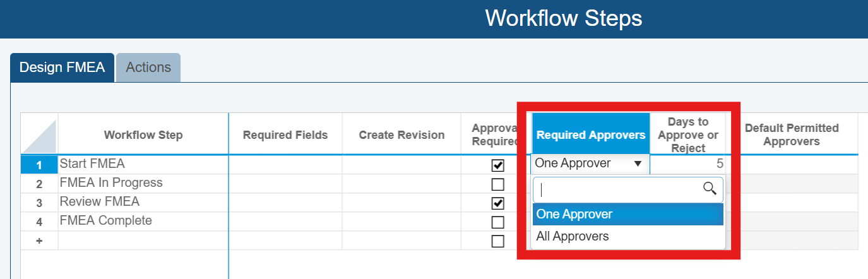Open the Design FMEA tab
The width and height of the screenshot is (868, 279).
[x=62, y=68]
